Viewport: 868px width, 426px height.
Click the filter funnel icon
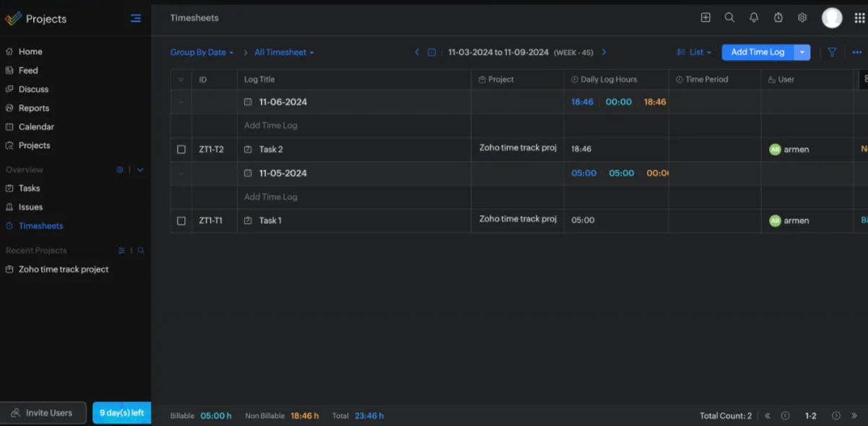click(x=832, y=52)
